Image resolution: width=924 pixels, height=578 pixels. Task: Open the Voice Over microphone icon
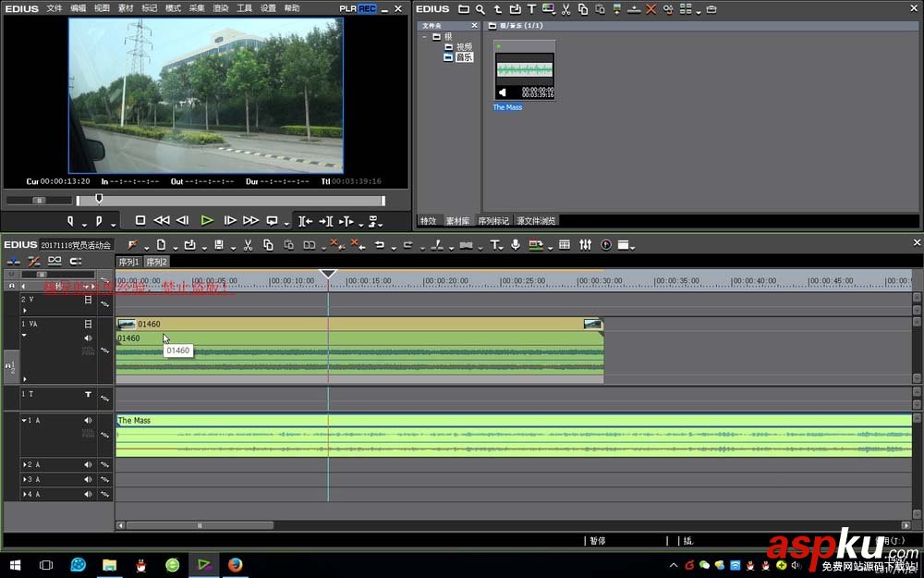(x=516, y=245)
